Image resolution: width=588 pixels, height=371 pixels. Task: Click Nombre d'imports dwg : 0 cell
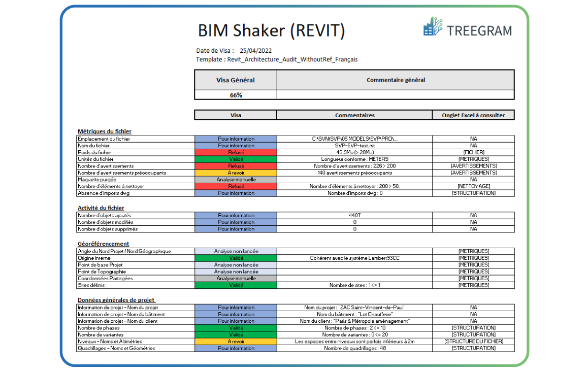coord(355,193)
